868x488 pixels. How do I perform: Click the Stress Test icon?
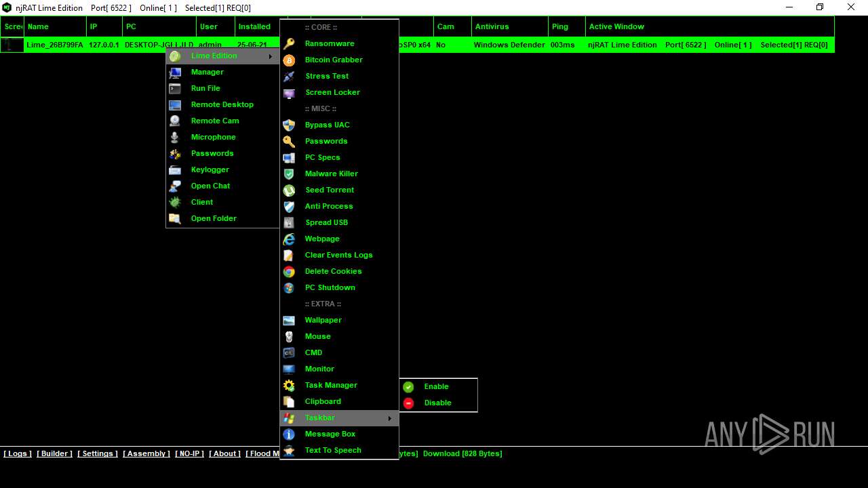[289, 76]
